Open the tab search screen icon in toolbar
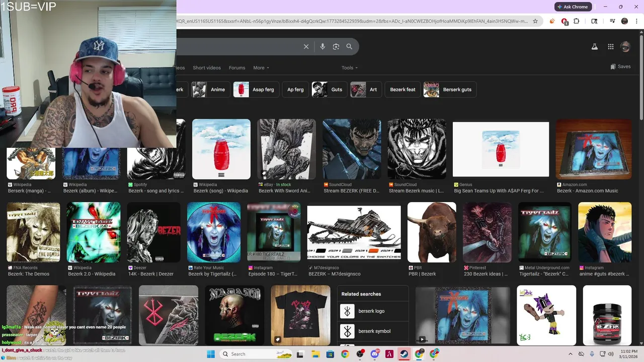The height and width of the screenshot is (362, 644). click(x=594, y=21)
